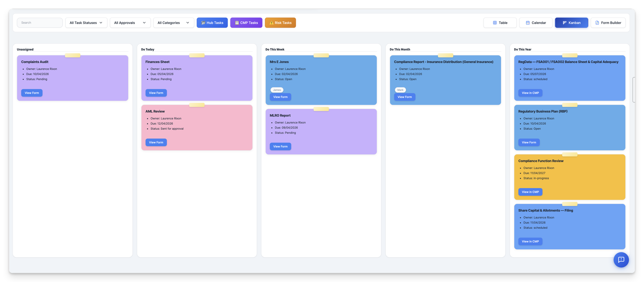This screenshot has height=282, width=644.
Task: Click the Calendar view icon
Action: [x=528, y=23]
